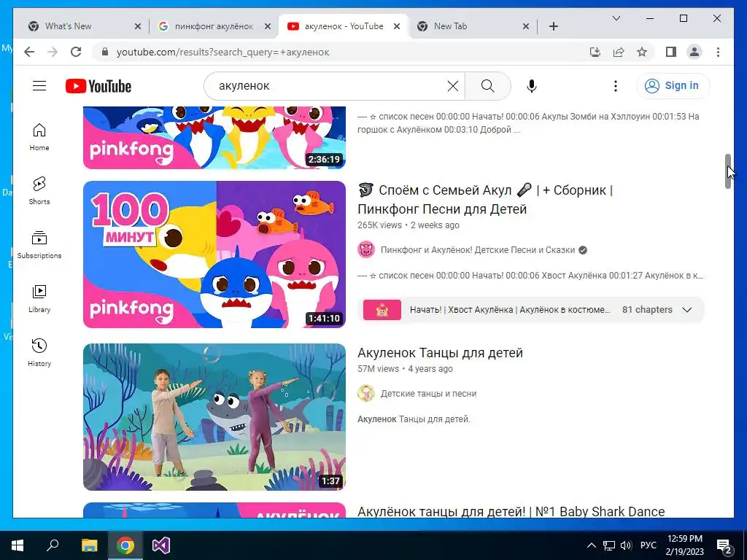Open Акуленок Танцы для детей title
The image size is (747, 560).
coord(440,353)
